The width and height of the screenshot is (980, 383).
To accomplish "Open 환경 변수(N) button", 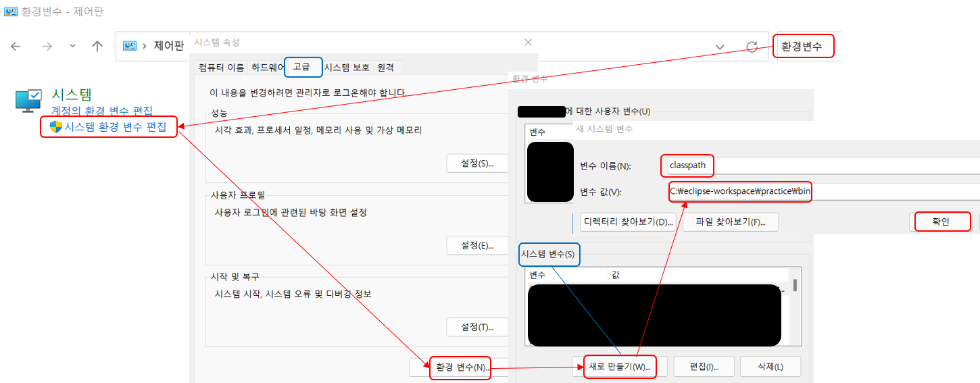I will [460, 367].
